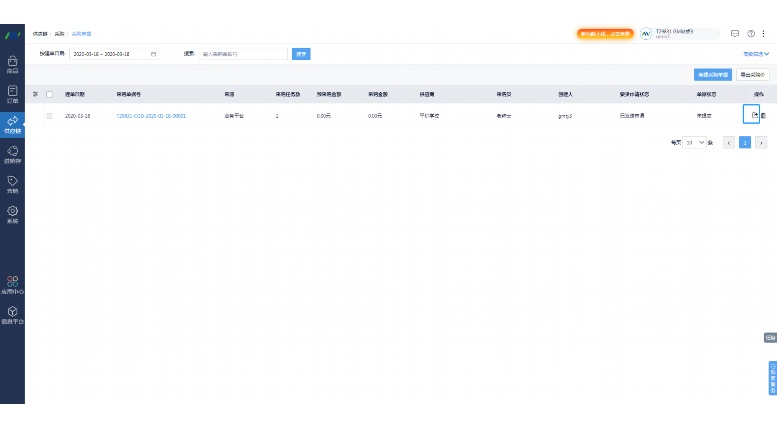Click the order number column header

point(129,94)
